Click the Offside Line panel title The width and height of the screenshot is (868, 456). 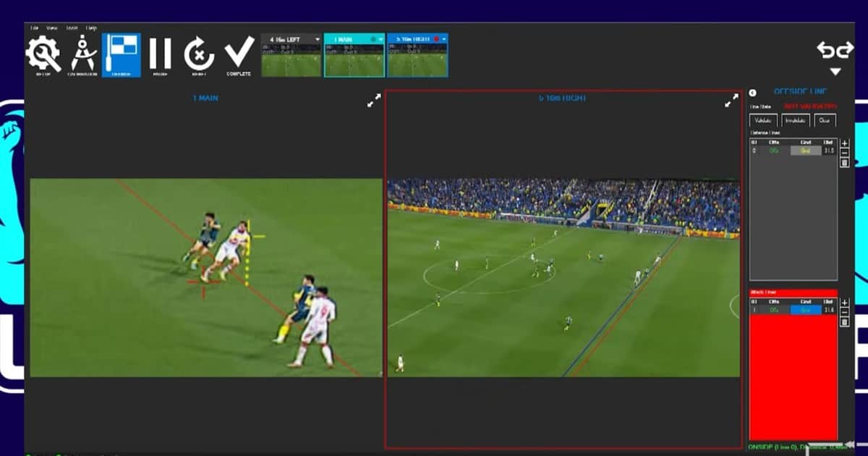click(x=801, y=92)
